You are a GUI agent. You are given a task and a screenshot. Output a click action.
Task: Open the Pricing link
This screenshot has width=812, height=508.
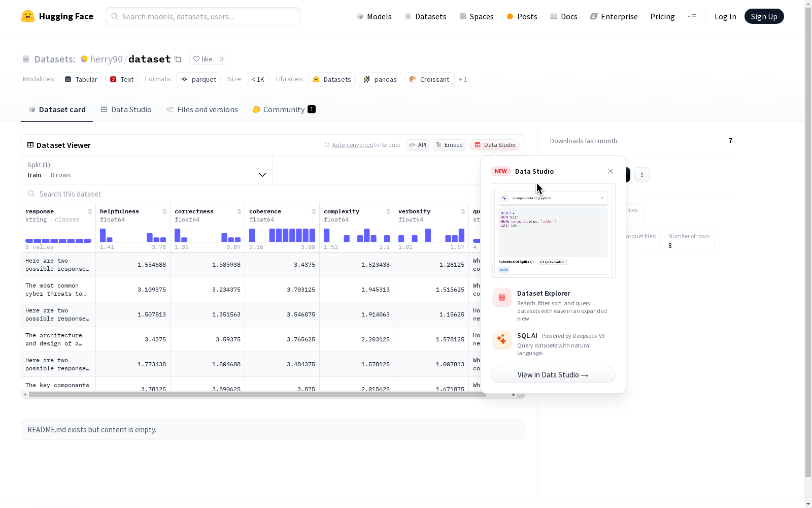662,16
